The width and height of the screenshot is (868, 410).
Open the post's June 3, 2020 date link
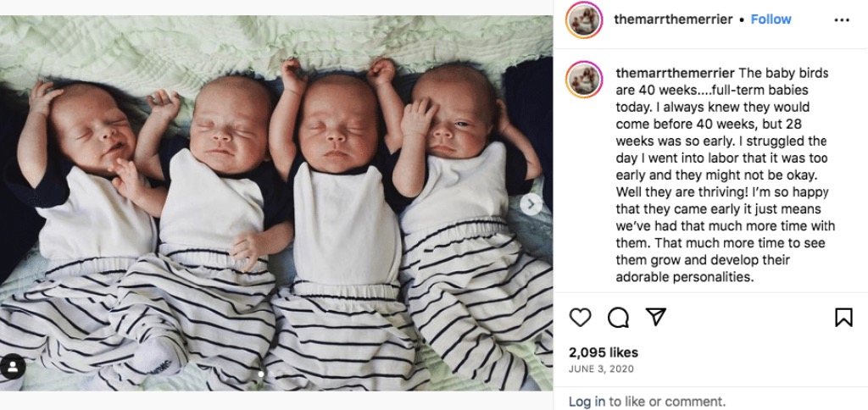(601, 369)
